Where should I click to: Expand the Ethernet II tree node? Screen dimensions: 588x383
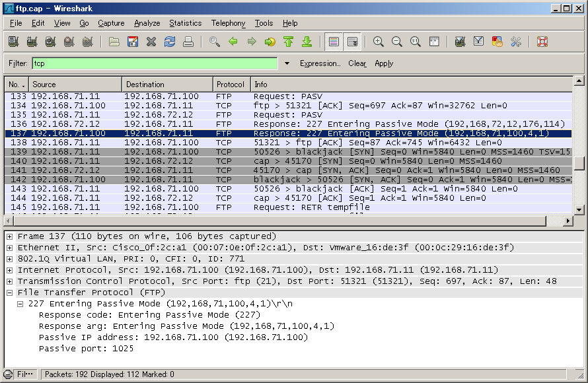[x=10, y=248]
